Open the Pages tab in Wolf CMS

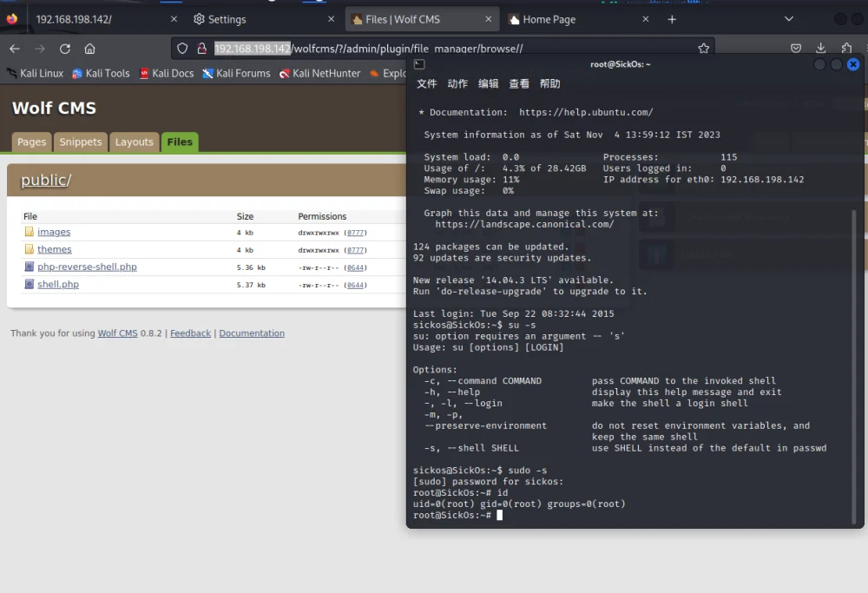click(31, 142)
